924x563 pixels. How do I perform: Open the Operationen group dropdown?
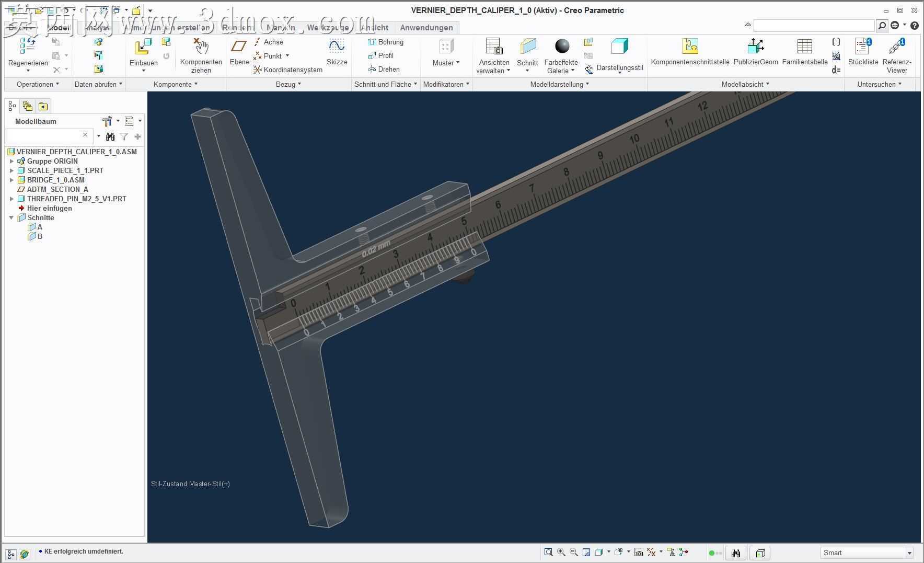coord(38,84)
